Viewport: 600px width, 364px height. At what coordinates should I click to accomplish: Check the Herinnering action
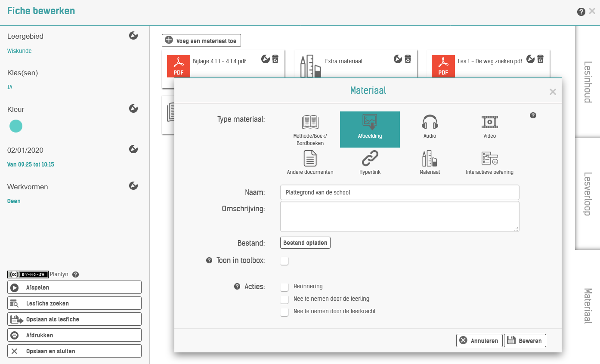(x=285, y=287)
